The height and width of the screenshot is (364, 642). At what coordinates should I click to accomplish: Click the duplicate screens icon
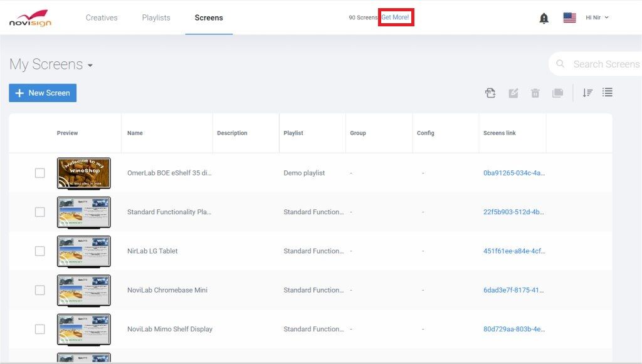pos(557,93)
